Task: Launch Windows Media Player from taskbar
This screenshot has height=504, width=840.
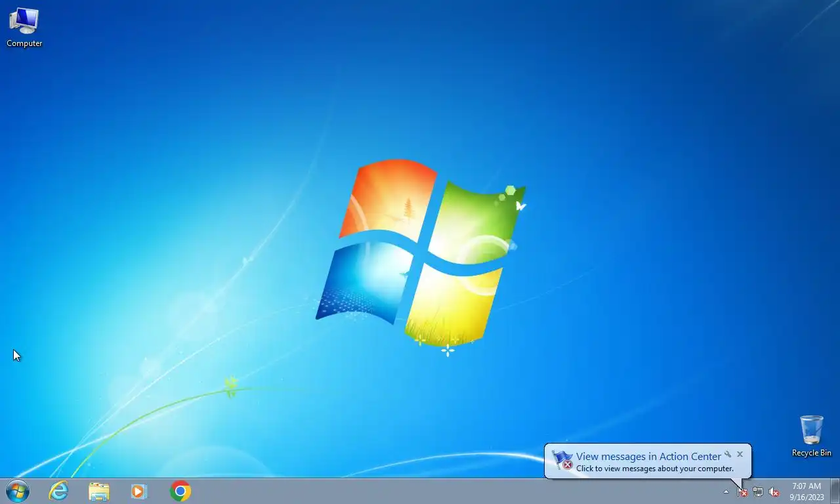Action: [x=139, y=491]
